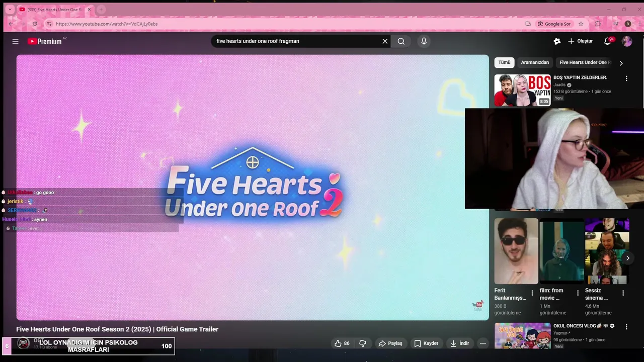Close the Five Hearts Under One browser tab
The width and height of the screenshot is (644, 362).
click(x=89, y=10)
